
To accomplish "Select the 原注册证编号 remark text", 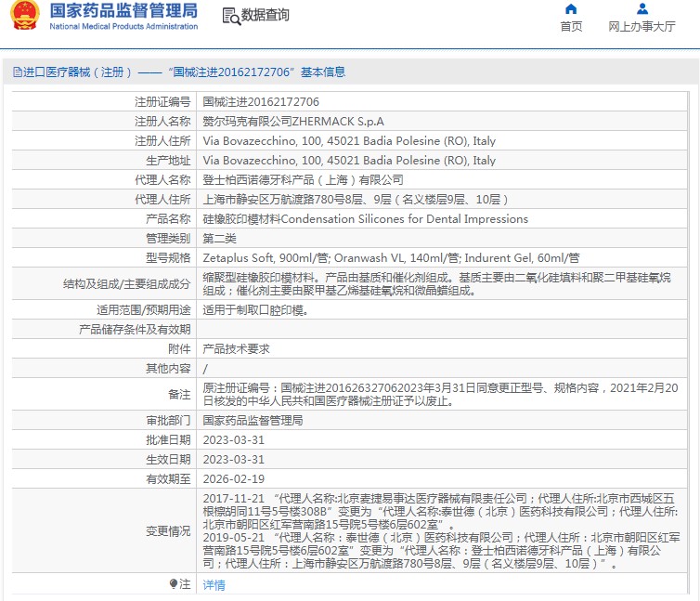I will (x=440, y=394).
